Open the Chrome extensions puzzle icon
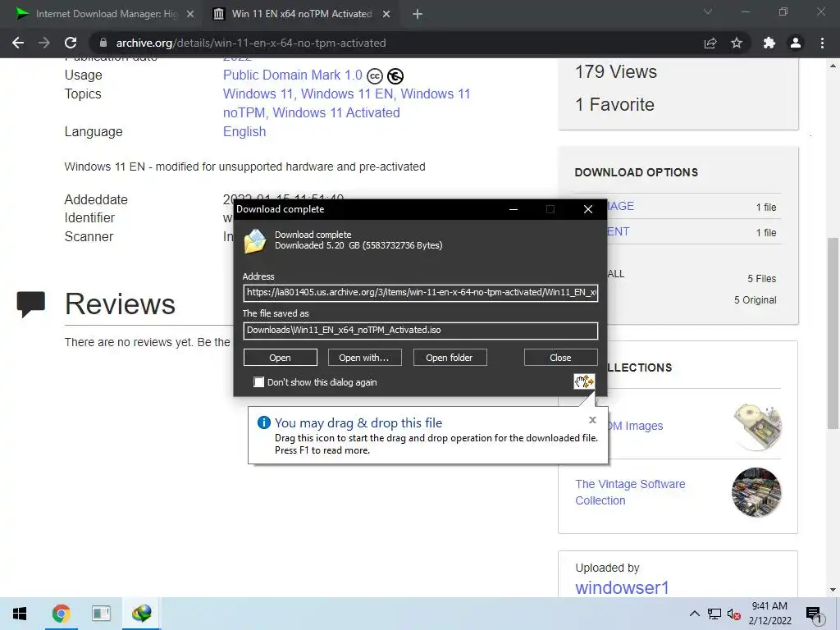This screenshot has width=840, height=630. [769, 43]
